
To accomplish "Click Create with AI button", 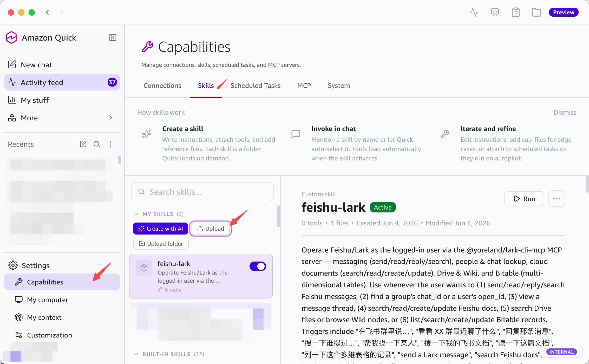I will (x=161, y=229).
